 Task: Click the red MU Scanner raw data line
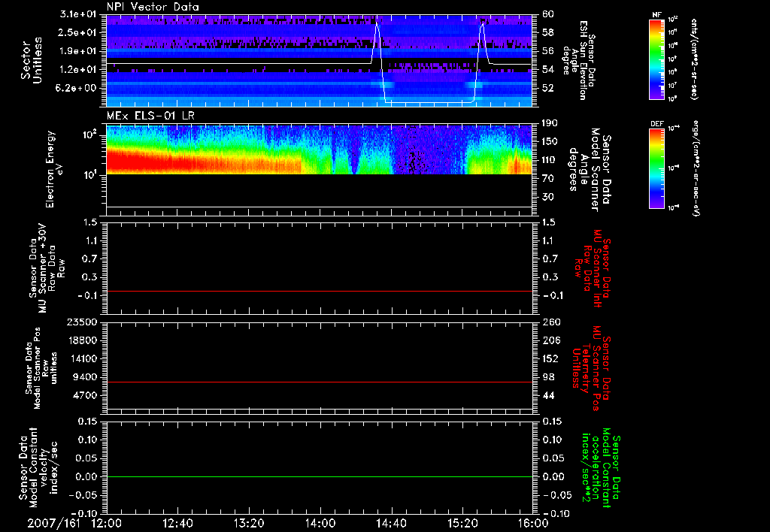(x=319, y=291)
